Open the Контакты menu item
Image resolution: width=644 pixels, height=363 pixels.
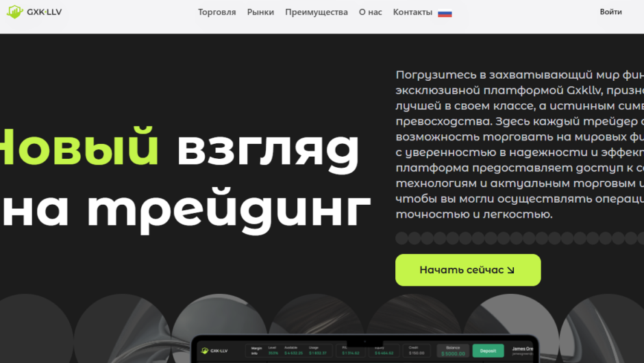[412, 12]
